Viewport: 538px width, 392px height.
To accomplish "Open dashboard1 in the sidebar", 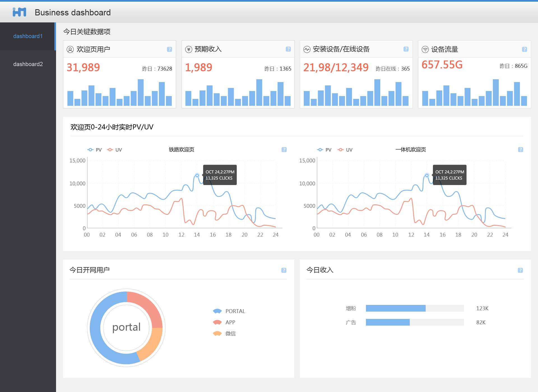I will 28,36.
